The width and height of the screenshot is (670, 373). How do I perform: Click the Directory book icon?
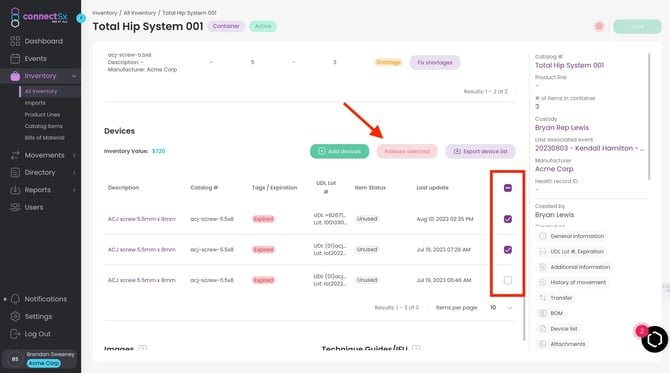[15, 173]
